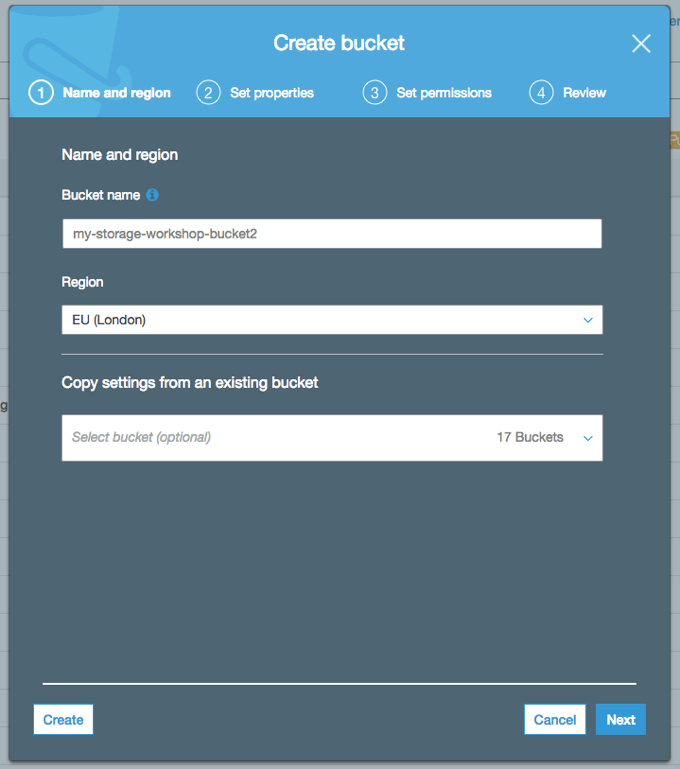The width and height of the screenshot is (680, 769).
Task: Click the Region dropdown chevron arrow
Action: (x=588, y=320)
